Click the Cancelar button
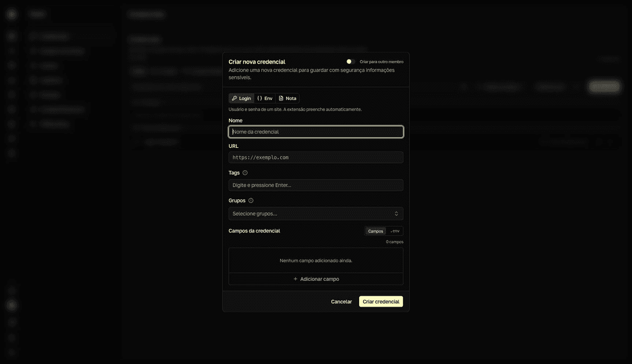Screen dimensions: 632x364 tap(341, 301)
